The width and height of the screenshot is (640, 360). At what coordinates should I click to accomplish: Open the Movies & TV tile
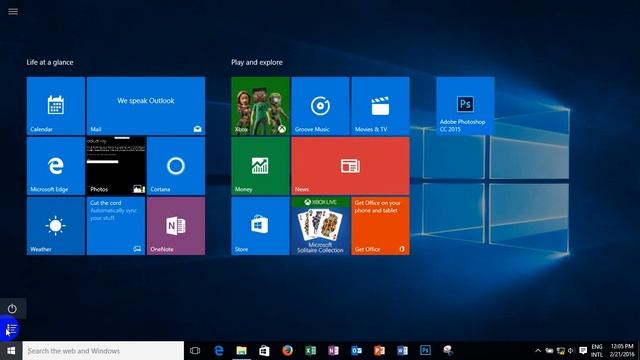pos(380,106)
